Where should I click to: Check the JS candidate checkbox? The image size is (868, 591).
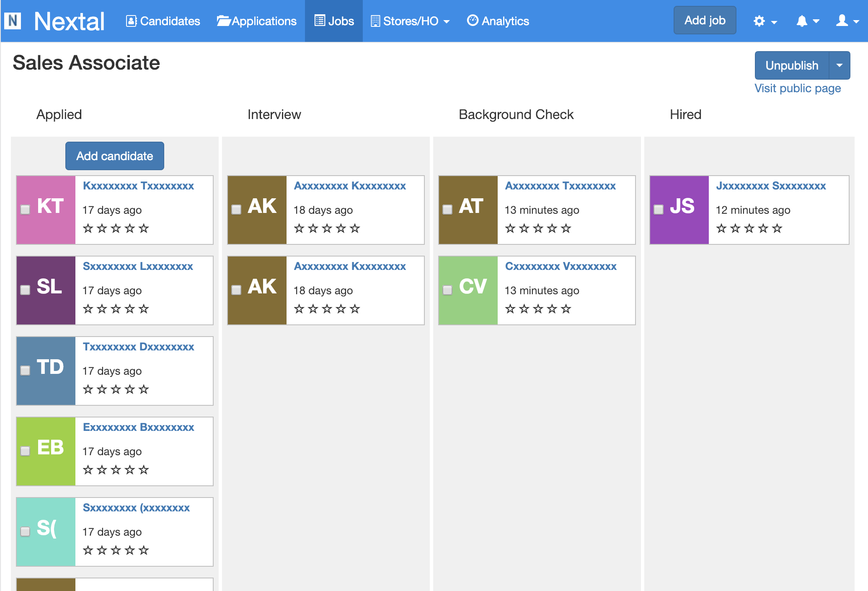click(659, 210)
